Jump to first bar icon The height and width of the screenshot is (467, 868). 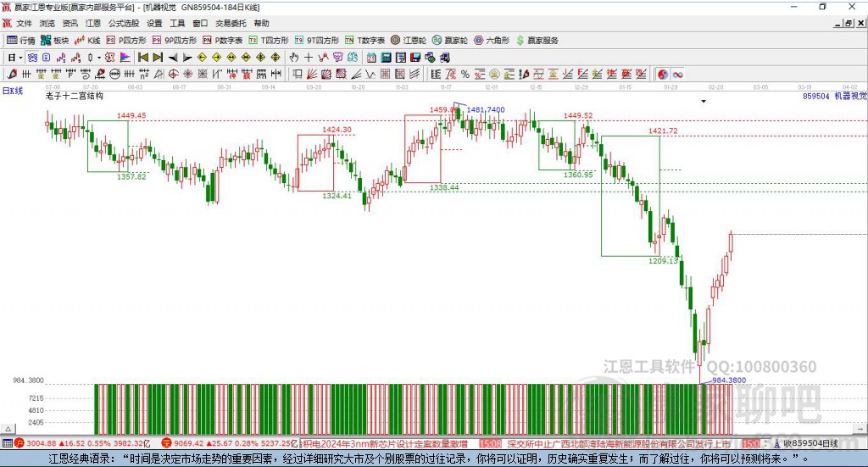[x=142, y=58]
